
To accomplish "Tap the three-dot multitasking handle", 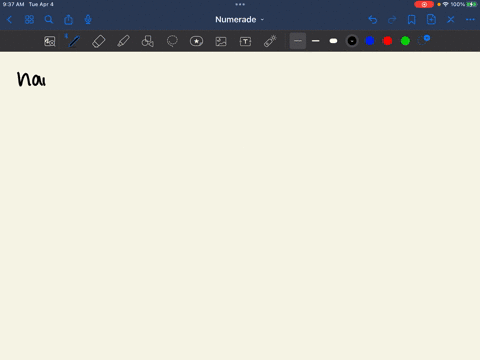I will pos(240,4).
